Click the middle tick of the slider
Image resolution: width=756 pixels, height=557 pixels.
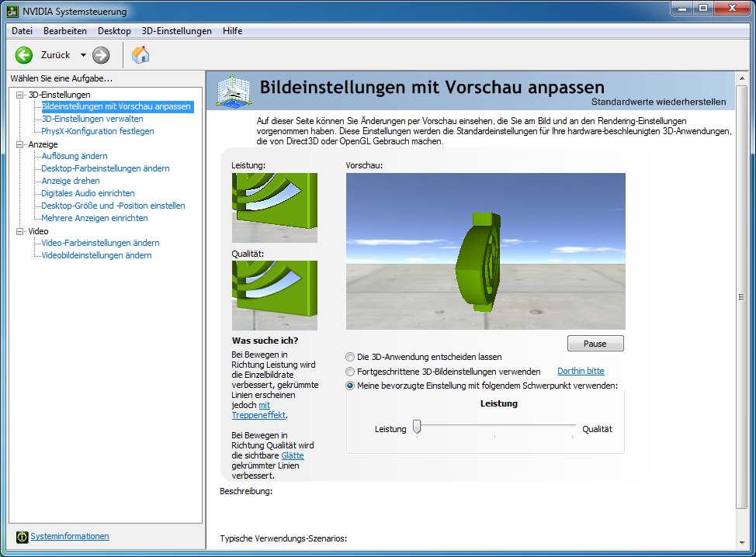494,436
